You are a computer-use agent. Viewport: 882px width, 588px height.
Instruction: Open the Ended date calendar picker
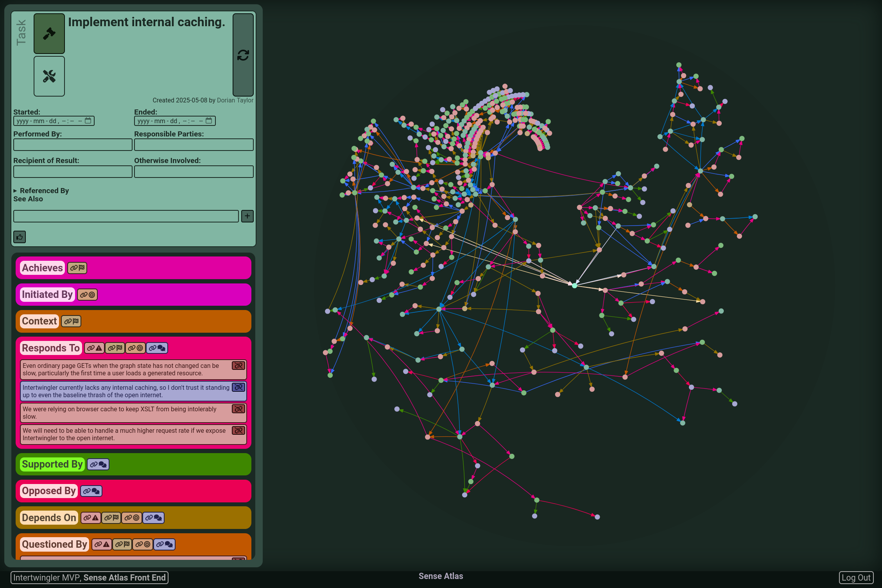click(209, 120)
